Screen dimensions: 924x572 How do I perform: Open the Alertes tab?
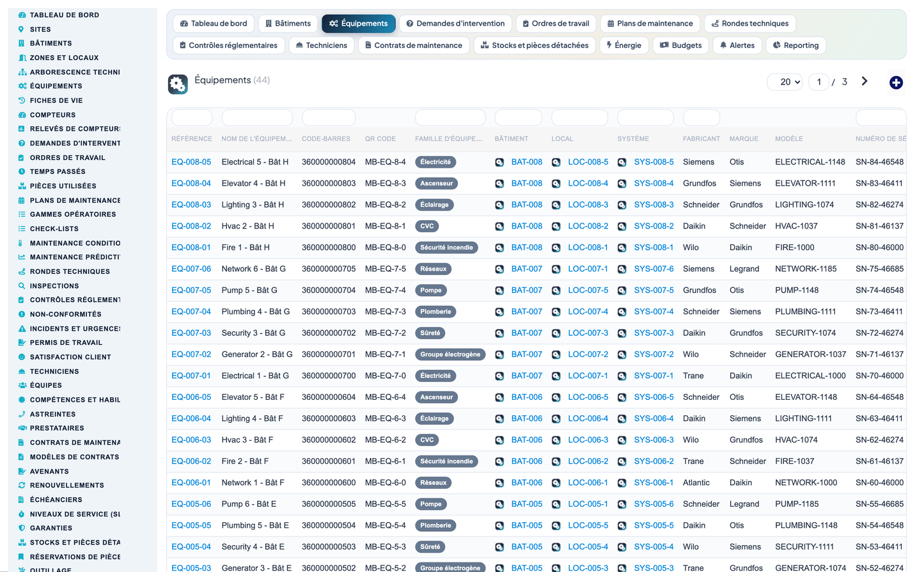point(737,45)
